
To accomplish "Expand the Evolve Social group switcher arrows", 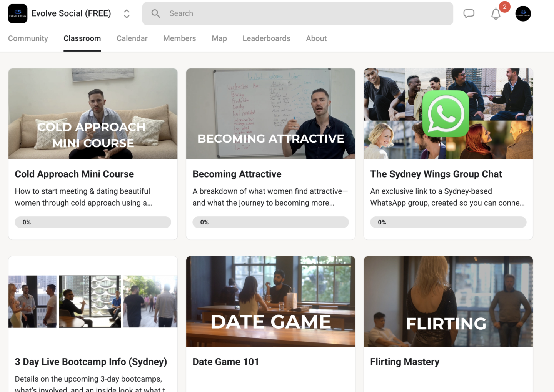I will 127,13.
